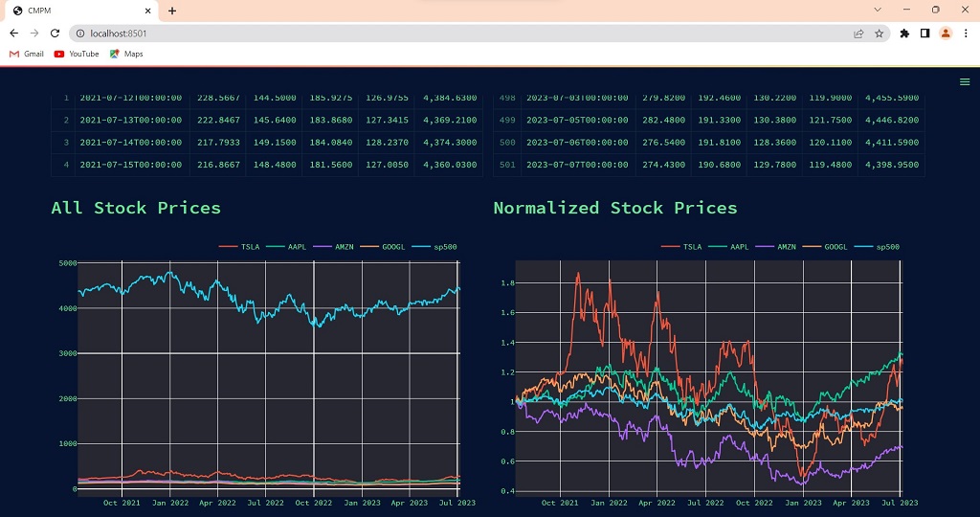
Task: Open the YouTube bookmark
Action: [x=77, y=54]
